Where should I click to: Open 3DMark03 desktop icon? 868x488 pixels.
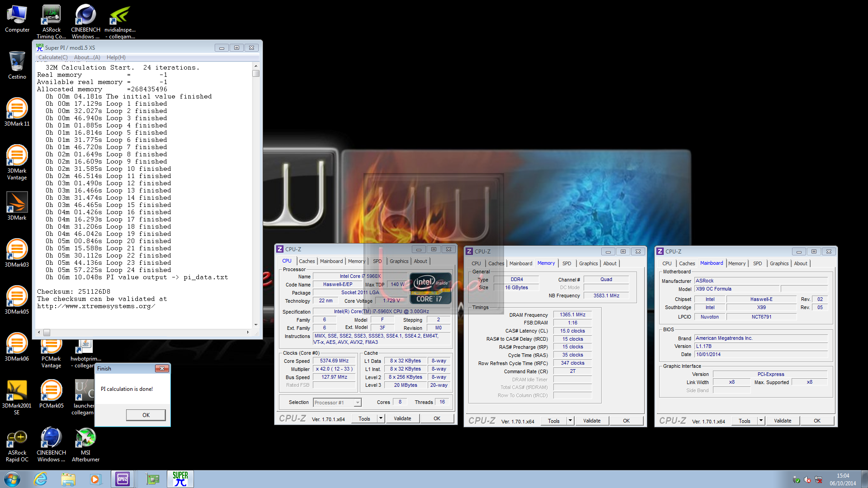click(x=17, y=253)
